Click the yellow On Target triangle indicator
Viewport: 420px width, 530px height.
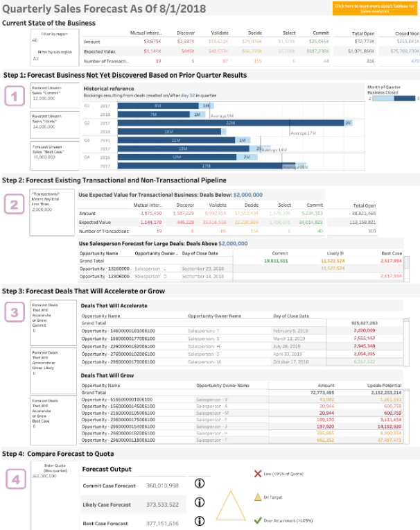coord(231,506)
